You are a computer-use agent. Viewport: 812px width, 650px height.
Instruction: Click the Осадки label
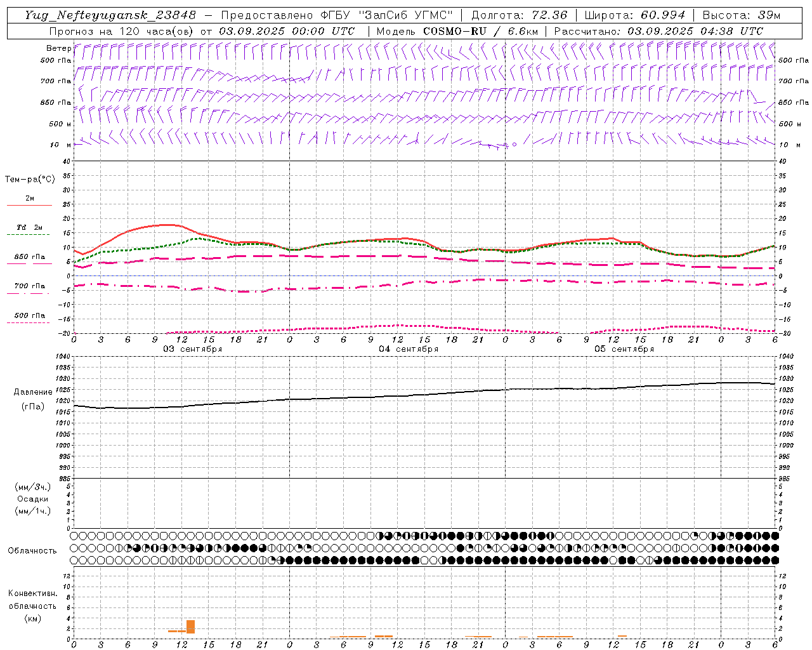click(x=33, y=499)
